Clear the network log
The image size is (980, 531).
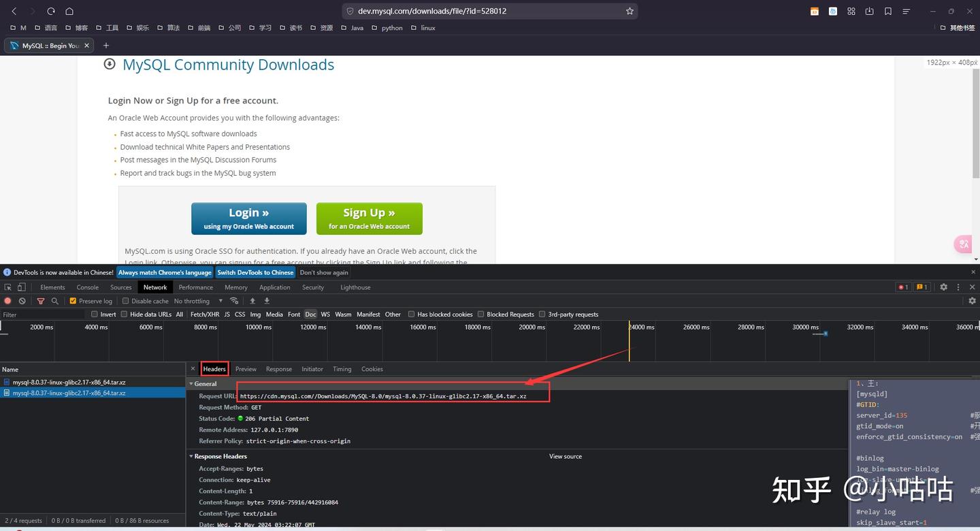pos(22,301)
